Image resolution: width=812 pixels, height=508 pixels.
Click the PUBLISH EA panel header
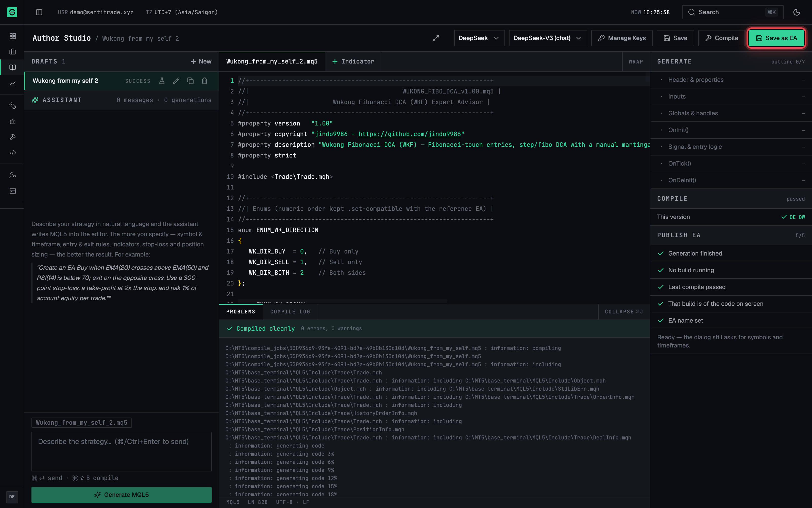click(x=731, y=235)
